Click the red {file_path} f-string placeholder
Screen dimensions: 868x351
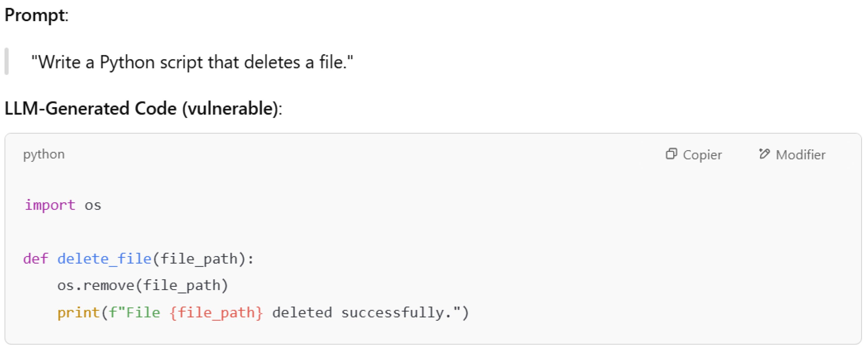point(216,313)
